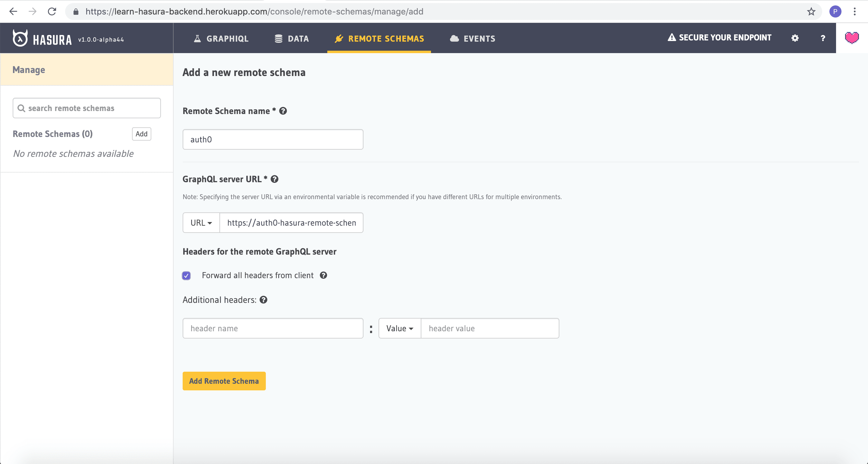The width and height of the screenshot is (868, 464).
Task: Click the Add Remote Schema button
Action: pyautogui.click(x=224, y=381)
